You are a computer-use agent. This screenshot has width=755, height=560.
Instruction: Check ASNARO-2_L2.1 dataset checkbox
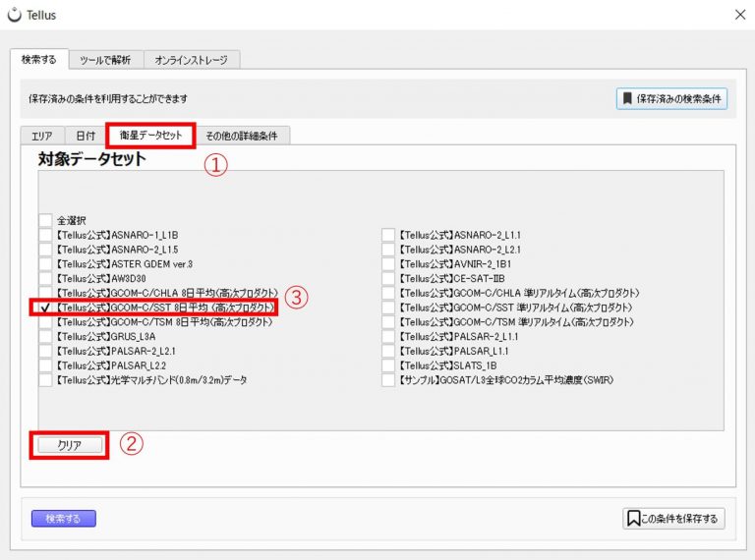point(388,250)
